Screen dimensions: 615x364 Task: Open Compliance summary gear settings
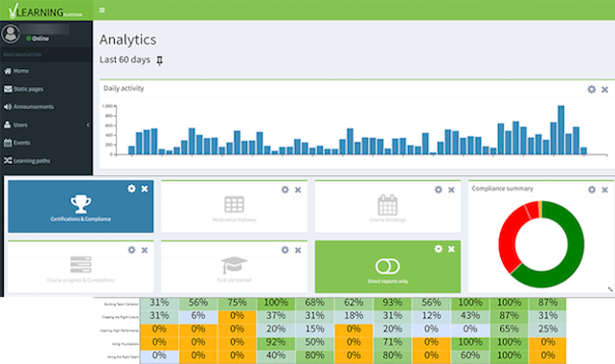[x=592, y=190]
